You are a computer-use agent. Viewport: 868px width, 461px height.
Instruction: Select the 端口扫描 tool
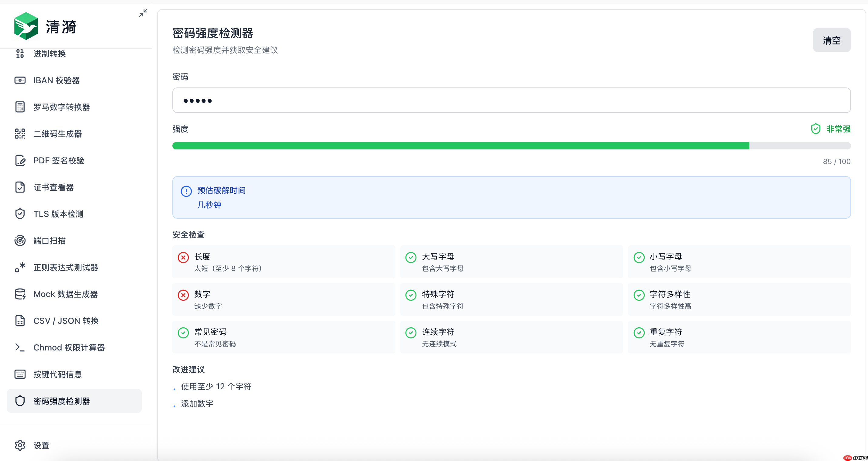point(49,241)
